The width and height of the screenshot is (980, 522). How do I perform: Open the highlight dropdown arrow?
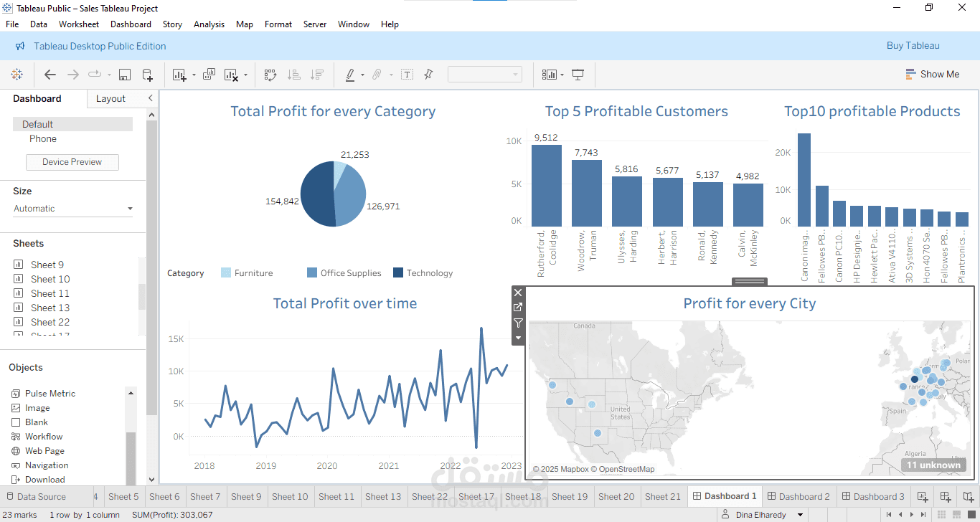coord(362,75)
